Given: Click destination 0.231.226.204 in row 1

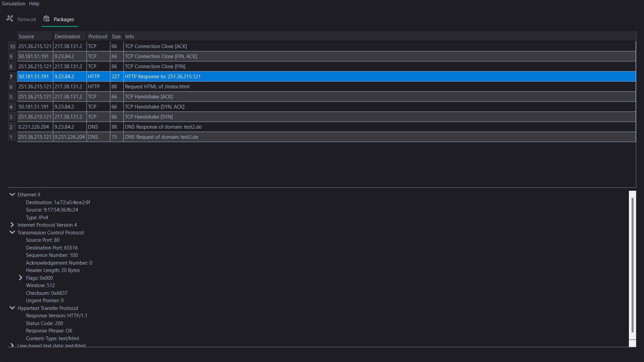Looking at the screenshot, I should point(70,137).
